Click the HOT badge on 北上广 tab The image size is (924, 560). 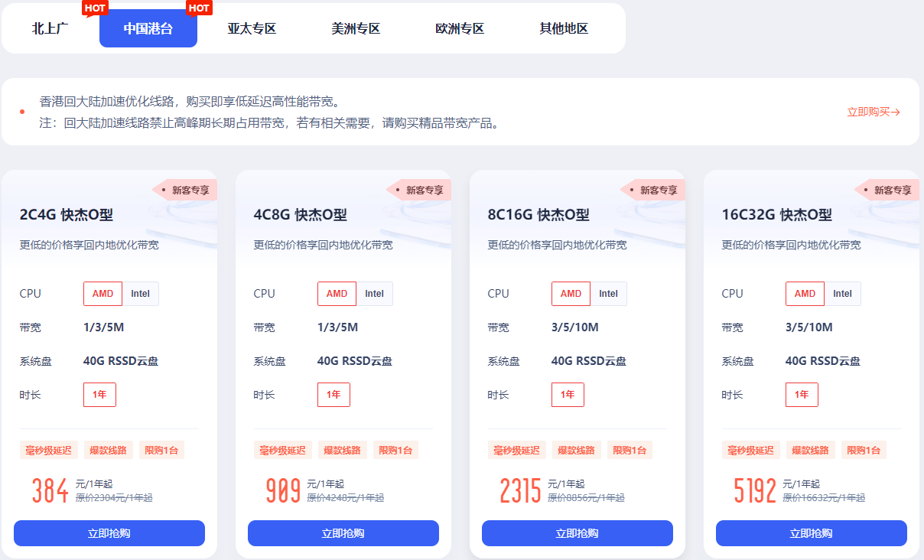pos(95,8)
